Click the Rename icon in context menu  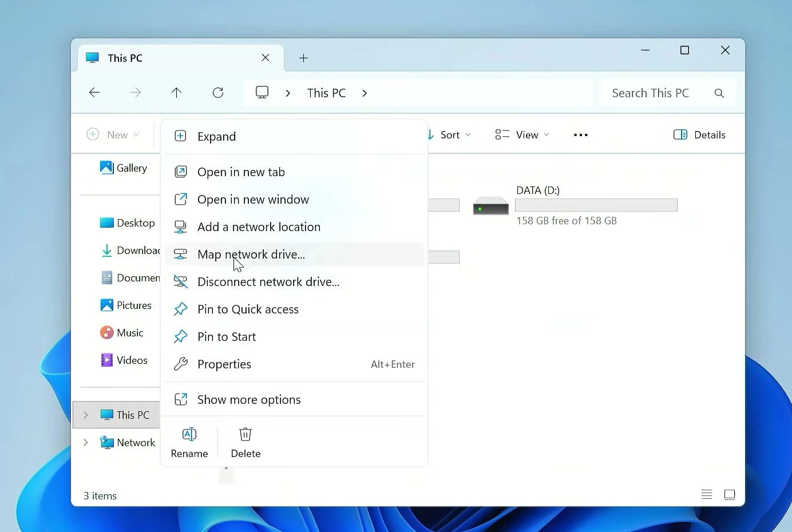189,434
